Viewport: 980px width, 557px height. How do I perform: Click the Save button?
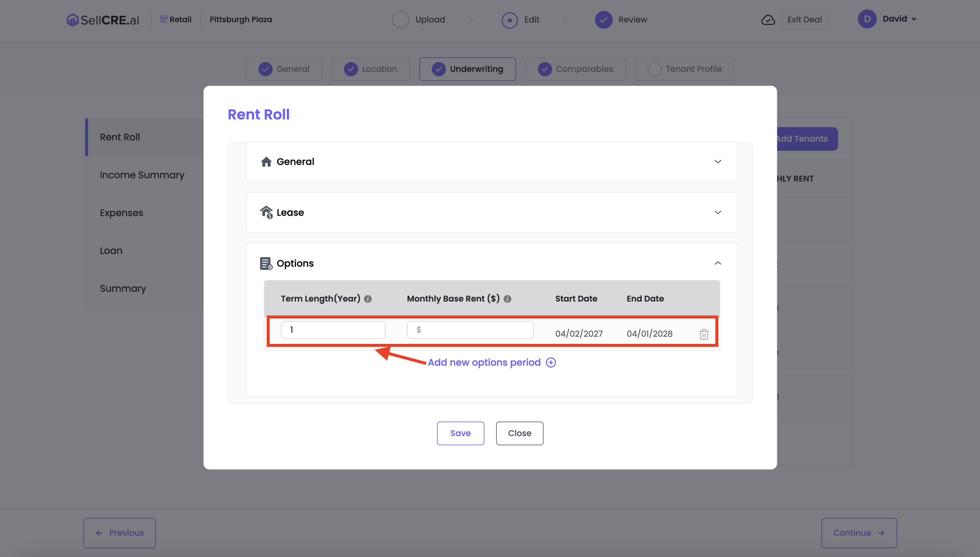(460, 433)
